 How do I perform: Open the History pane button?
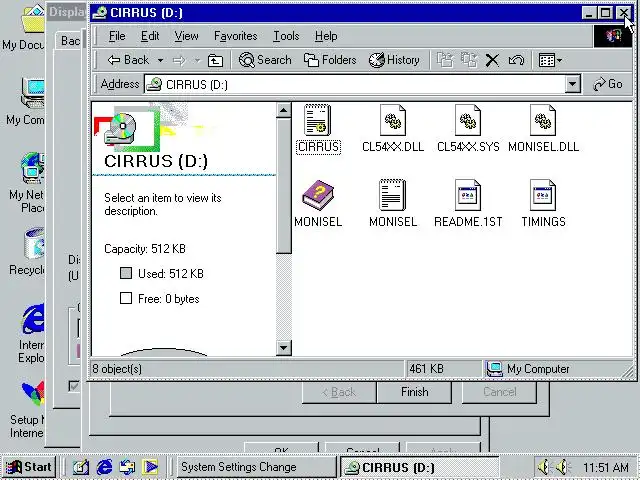click(x=394, y=60)
